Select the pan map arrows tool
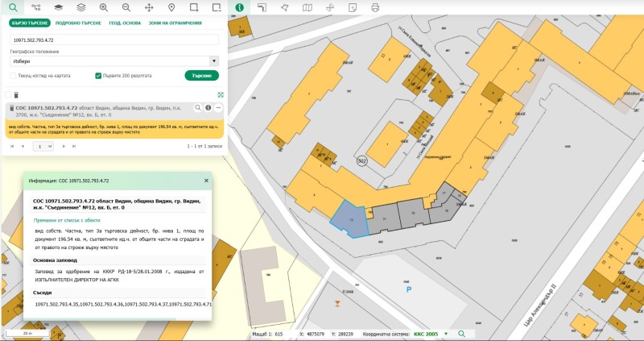Screen dimensions: 644x341 (149, 7)
